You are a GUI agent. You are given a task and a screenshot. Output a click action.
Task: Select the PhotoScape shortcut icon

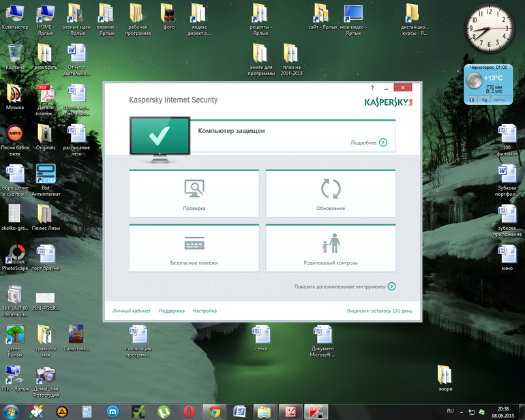coord(15,258)
